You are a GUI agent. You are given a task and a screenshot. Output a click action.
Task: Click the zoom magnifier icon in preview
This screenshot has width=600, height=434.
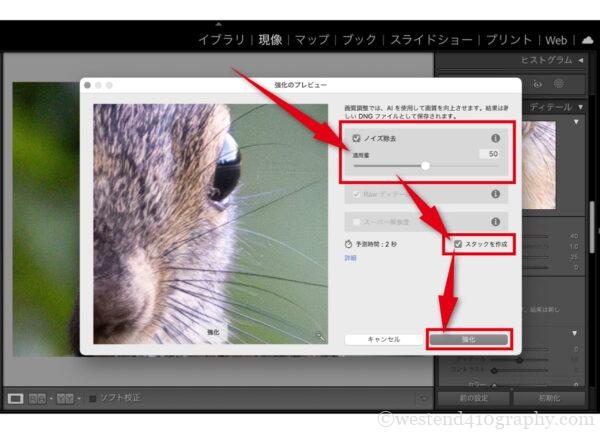[319, 337]
